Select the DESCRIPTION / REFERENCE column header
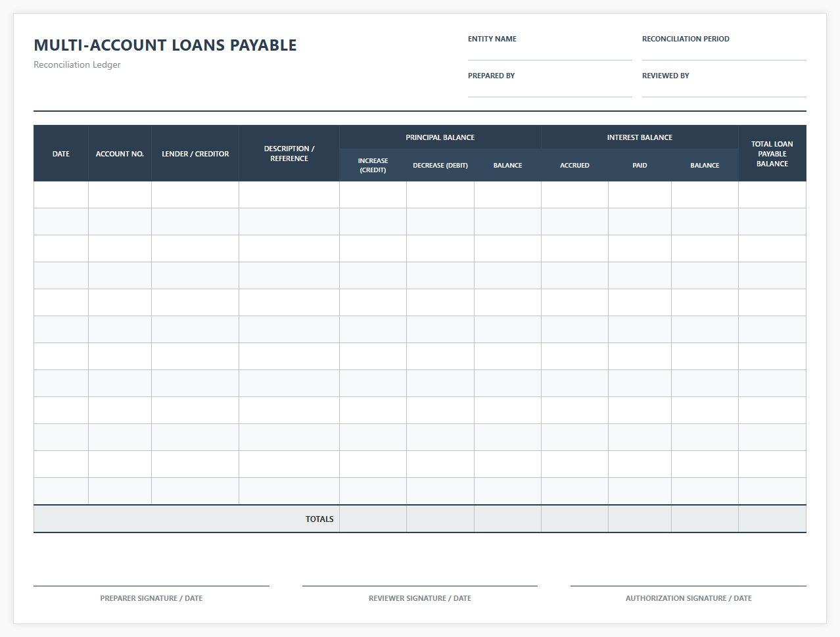This screenshot has width=840, height=637. coord(289,154)
